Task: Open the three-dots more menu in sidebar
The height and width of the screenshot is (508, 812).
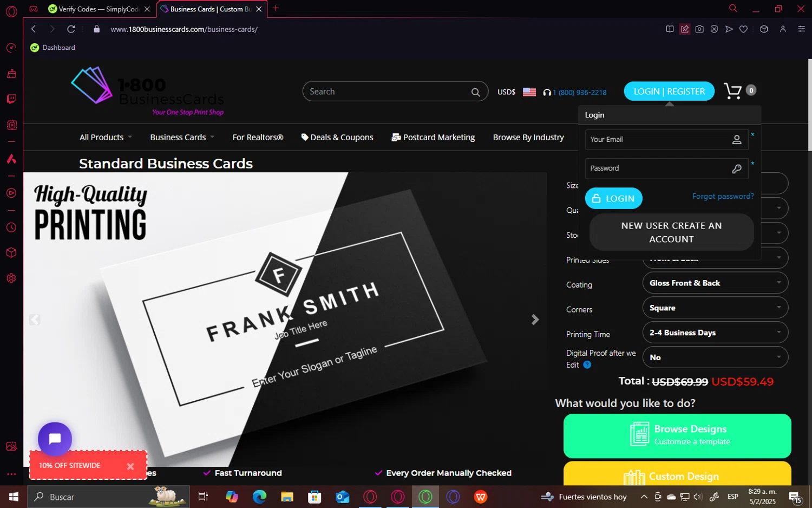Action: (11, 474)
